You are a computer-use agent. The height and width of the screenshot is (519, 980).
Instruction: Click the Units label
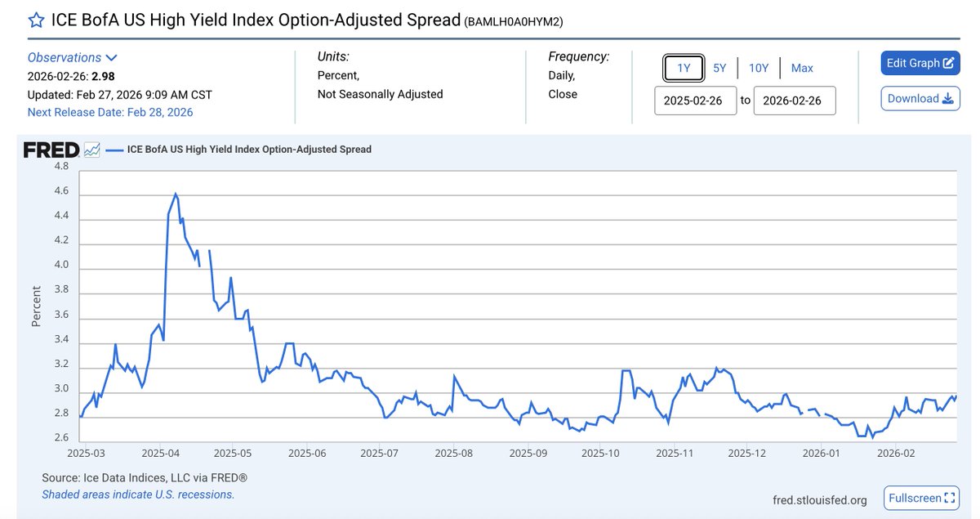[333, 56]
